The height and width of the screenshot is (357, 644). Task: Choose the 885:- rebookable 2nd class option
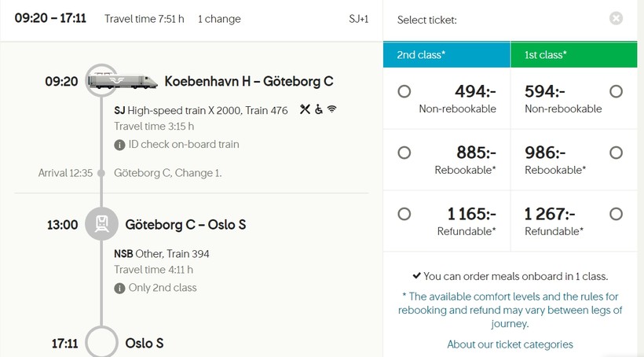click(404, 153)
